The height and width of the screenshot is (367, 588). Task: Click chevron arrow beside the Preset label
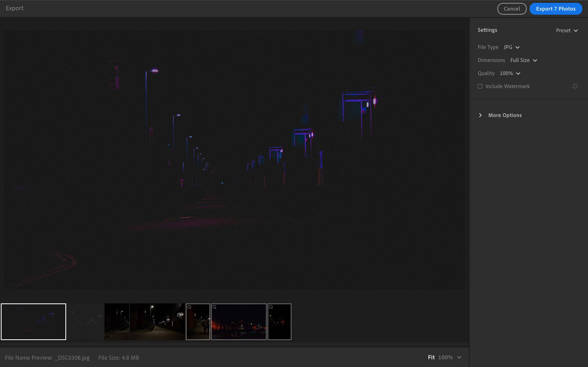pos(576,31)
